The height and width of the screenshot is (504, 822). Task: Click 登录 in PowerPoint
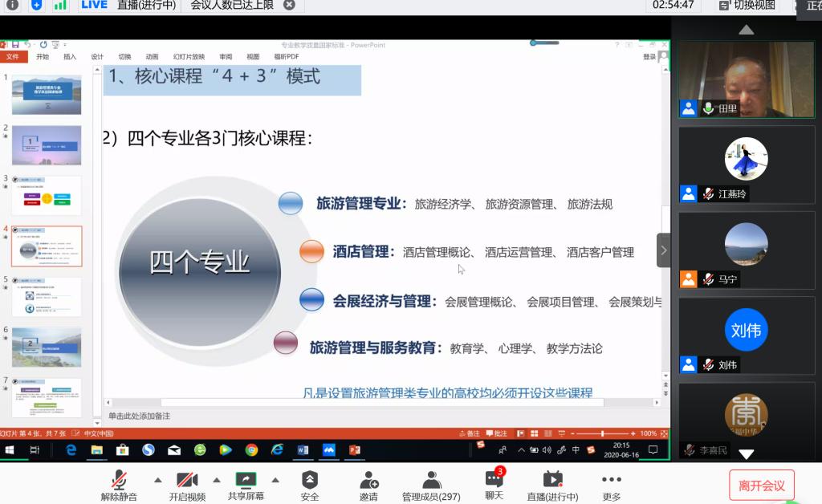(x=649, y=57)
